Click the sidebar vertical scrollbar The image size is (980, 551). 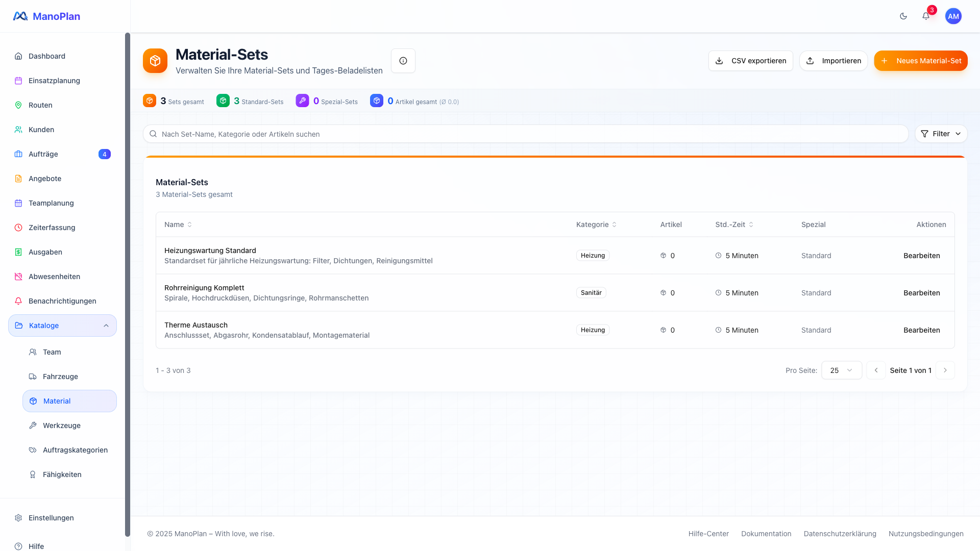tap(128, 285)
